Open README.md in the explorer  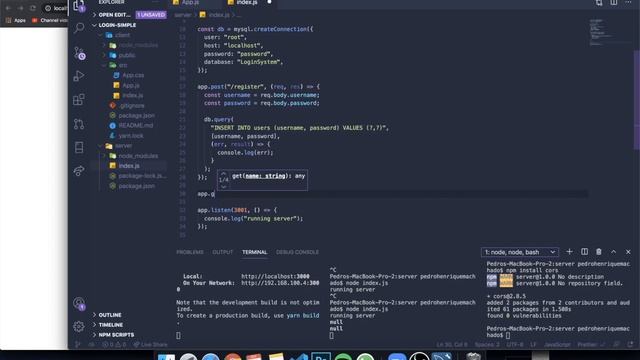(136, 125)
